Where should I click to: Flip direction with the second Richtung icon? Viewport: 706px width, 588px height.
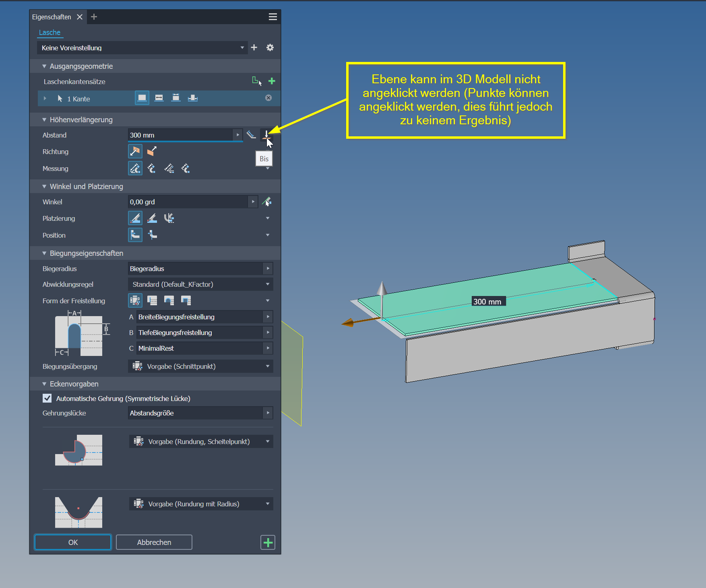pyautogui.click(x=152, y=151)
